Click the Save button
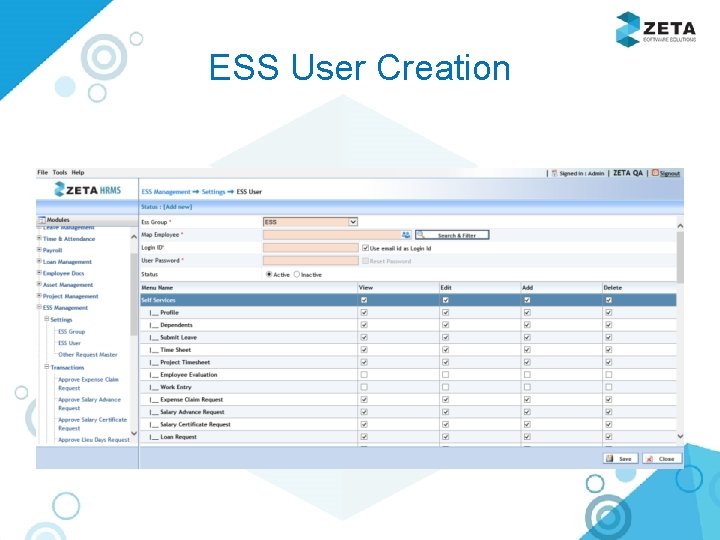 pos(620,459)
